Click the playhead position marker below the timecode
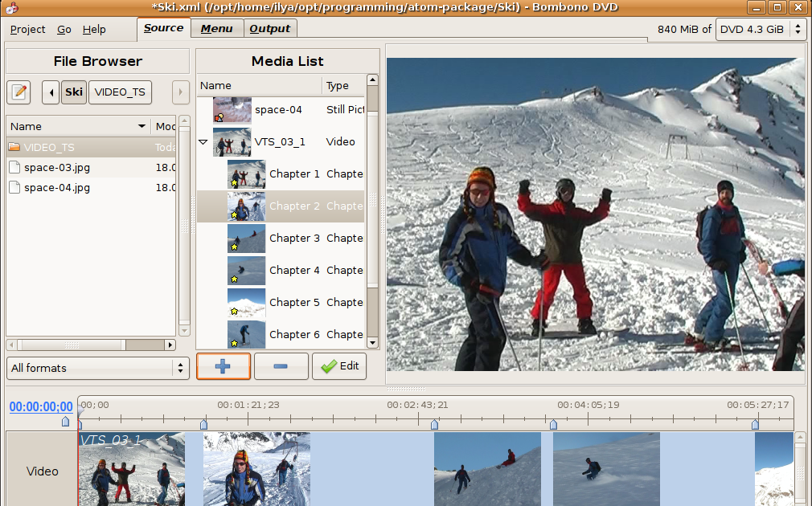 [x=65, y=422]
